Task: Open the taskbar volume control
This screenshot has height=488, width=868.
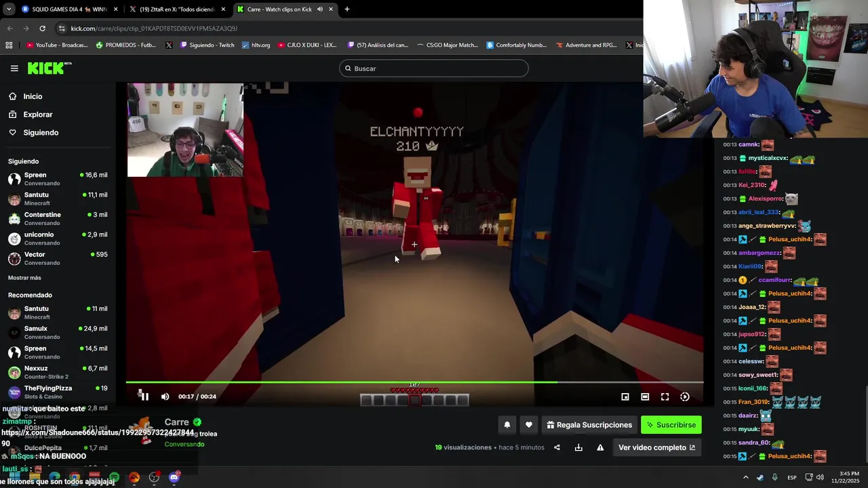Action: point(819,477)
